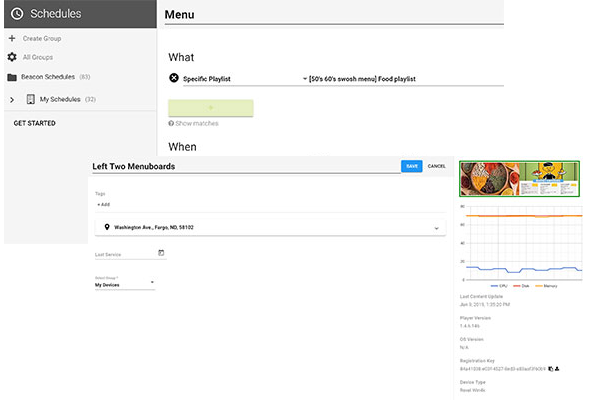
Task: Click the Device Type label
Action: [x=473, y=382]
